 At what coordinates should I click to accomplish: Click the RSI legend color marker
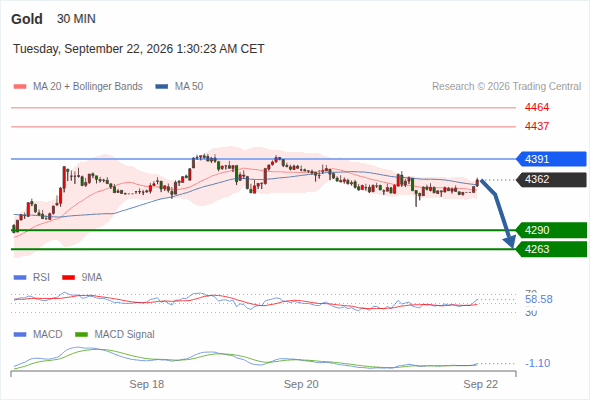click(x=20, y=278)
